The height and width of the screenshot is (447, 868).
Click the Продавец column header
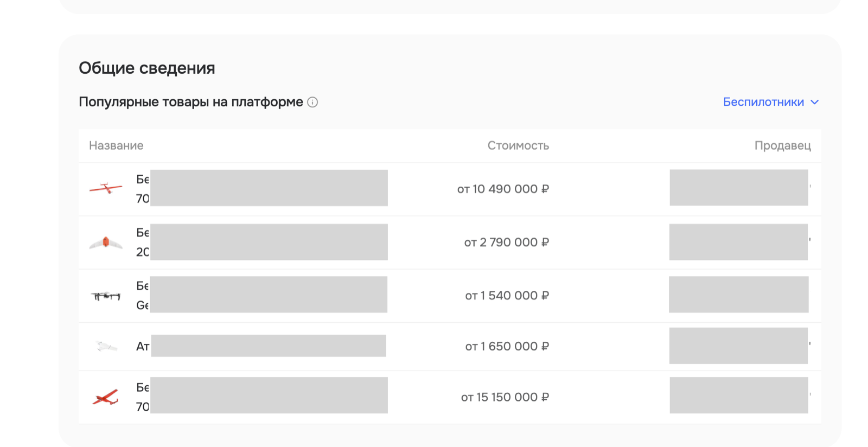782,145
